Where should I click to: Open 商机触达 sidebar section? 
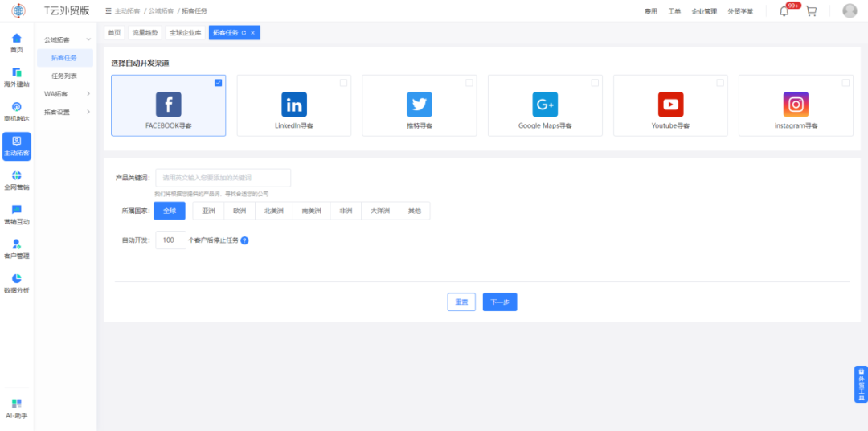(17, 111)
